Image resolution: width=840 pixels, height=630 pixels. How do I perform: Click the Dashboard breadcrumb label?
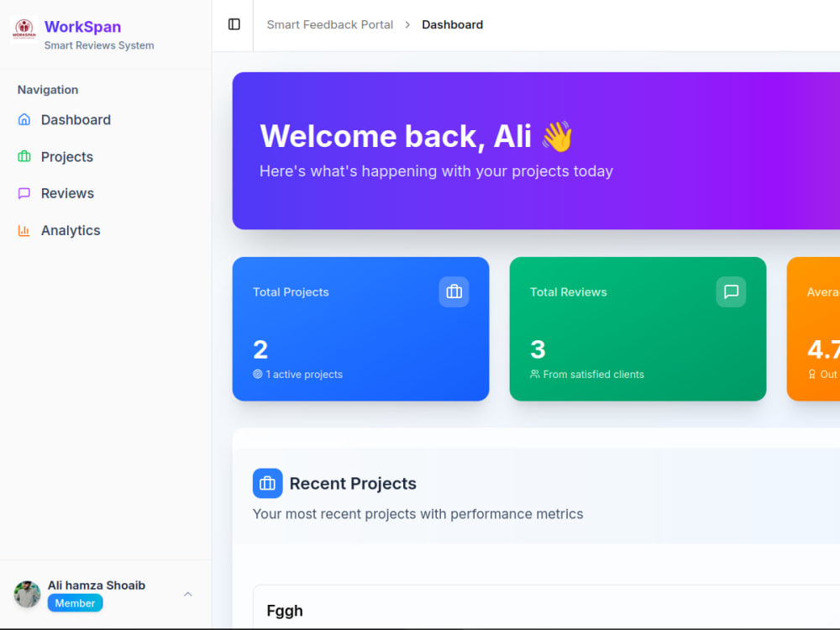tap(452, 24)
